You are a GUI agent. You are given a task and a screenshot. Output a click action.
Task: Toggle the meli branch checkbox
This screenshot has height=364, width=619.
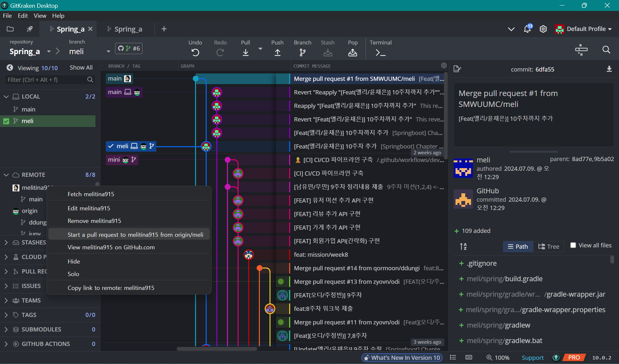tap(6, 121)
